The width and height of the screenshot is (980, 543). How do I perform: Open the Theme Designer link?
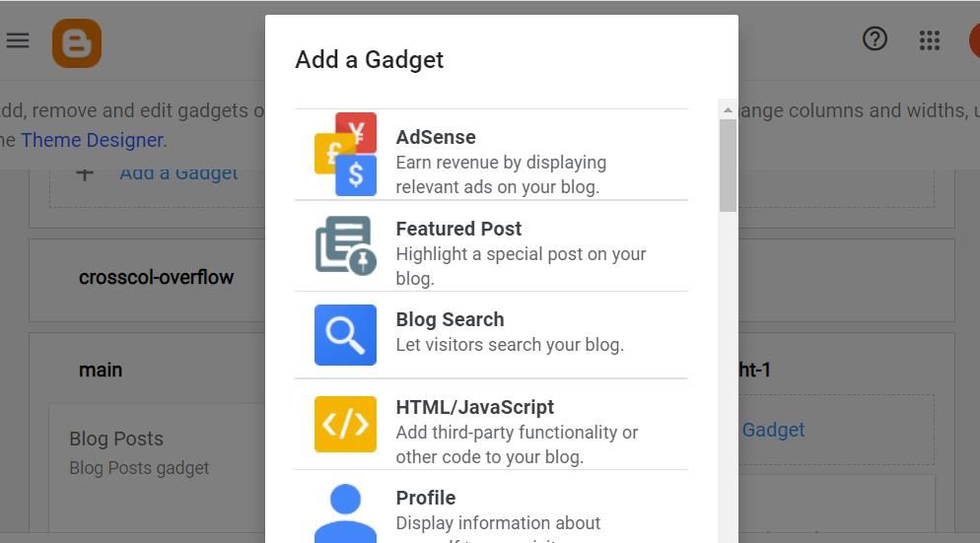click(x=92, y=140)
